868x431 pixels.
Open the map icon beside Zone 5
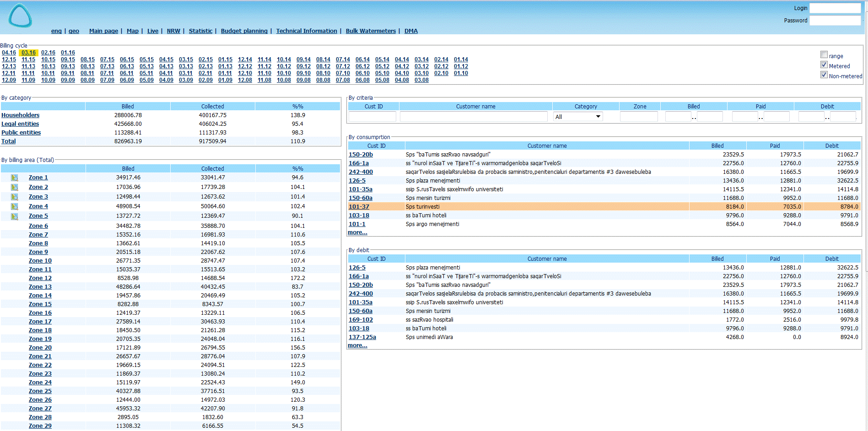click(x=15, y=216)
